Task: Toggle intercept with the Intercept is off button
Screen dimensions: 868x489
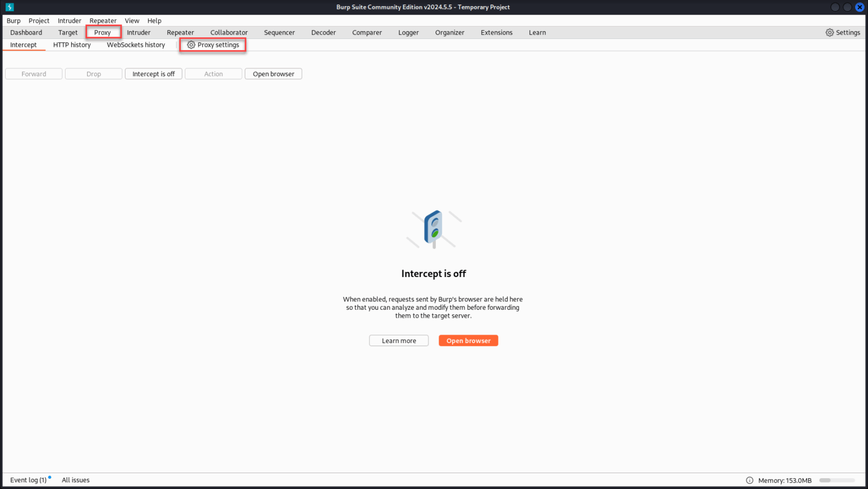Action: click(x=153, y=73)
